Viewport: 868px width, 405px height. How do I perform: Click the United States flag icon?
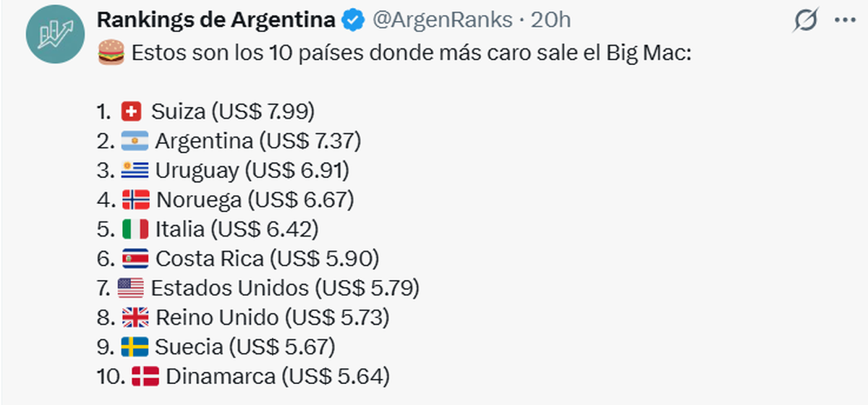131,288
